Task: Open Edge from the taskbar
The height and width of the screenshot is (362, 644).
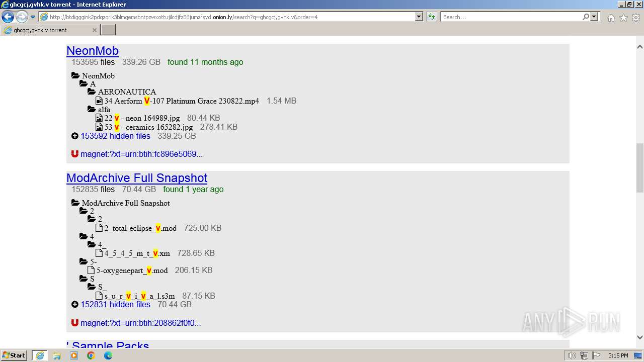Action: click(x=108, y=355)
